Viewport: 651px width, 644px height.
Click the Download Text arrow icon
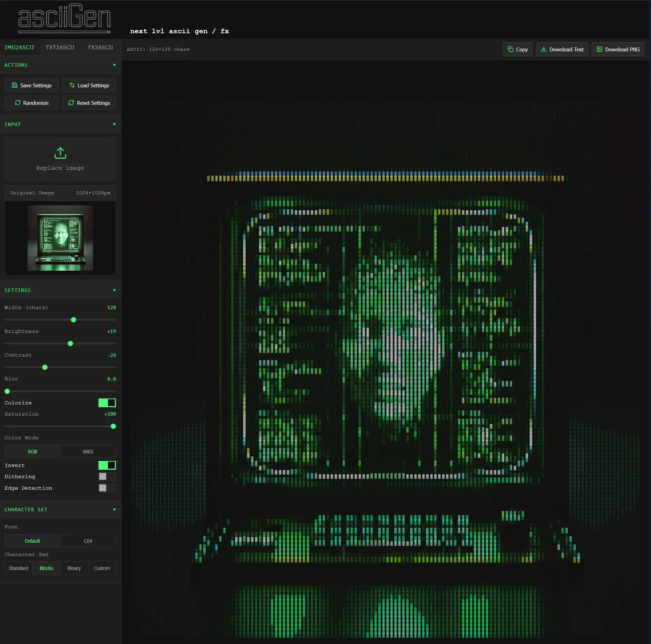click(543, 49)
